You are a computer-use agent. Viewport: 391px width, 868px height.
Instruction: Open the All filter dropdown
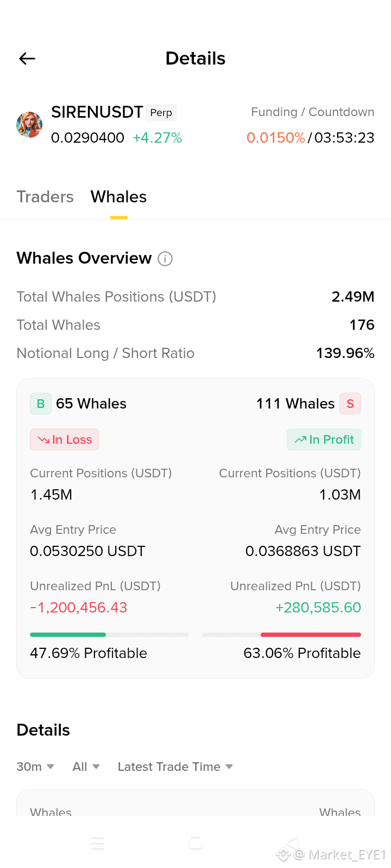86,767
